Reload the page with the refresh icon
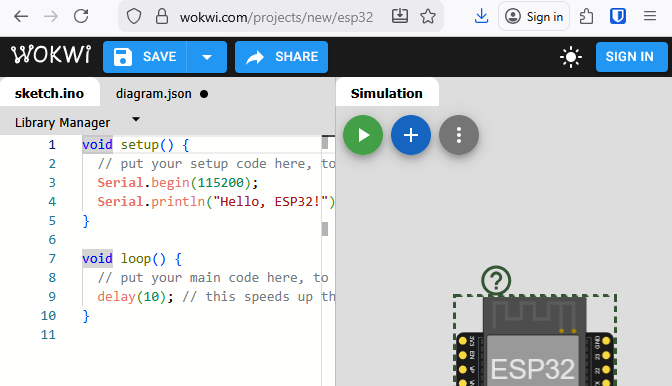672x386 pixels. [x=81, y=17]
